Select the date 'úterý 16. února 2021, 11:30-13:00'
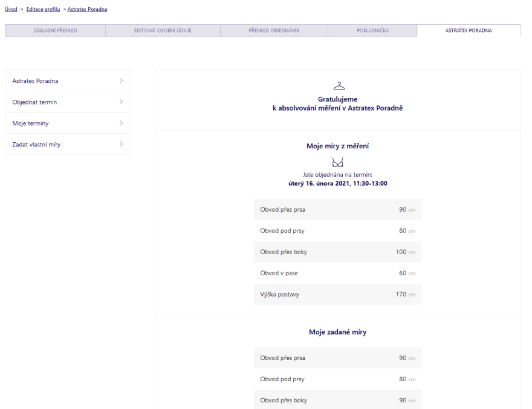This screenshot has width=532, height=409. pyautogui.click(x=337, y=183)
